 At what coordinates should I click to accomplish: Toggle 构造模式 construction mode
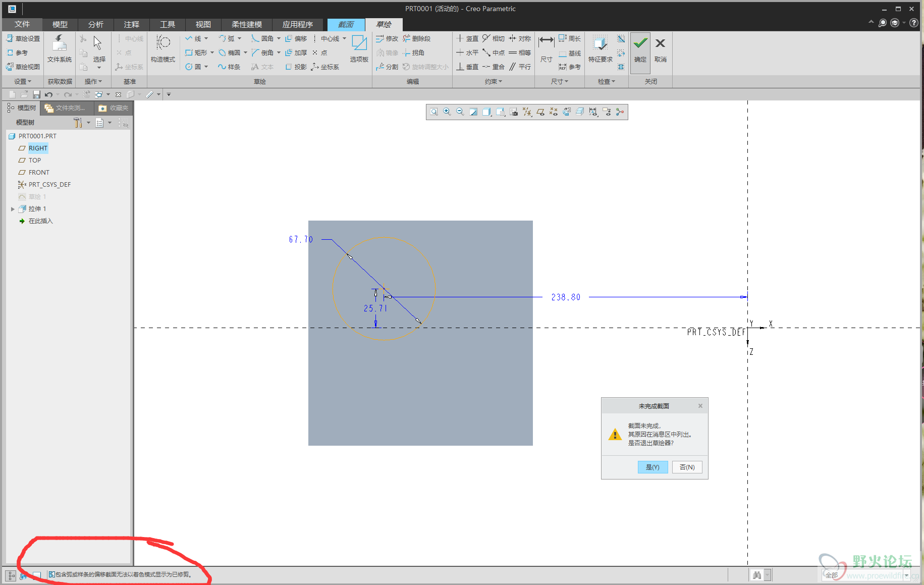click(163, 49)
